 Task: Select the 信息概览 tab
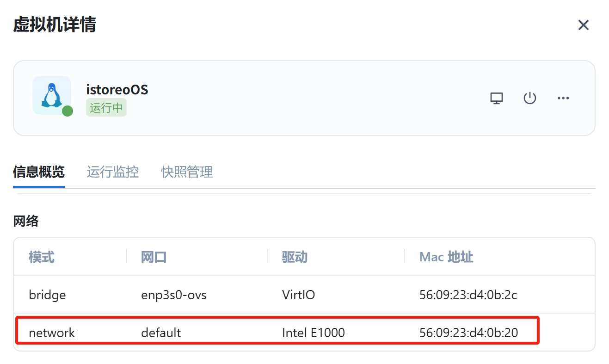click(x=39, y=172)
